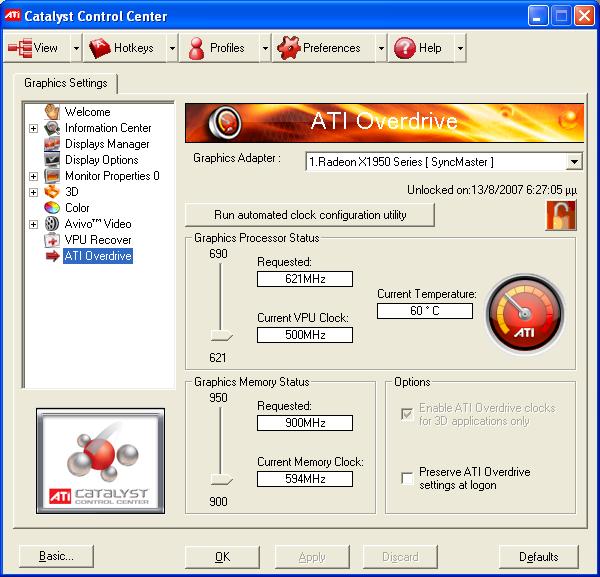The height and width of the screenshot is (577, 600).
Task: Click the red Help question-mark icon
Action: click(x=404, y=48)
